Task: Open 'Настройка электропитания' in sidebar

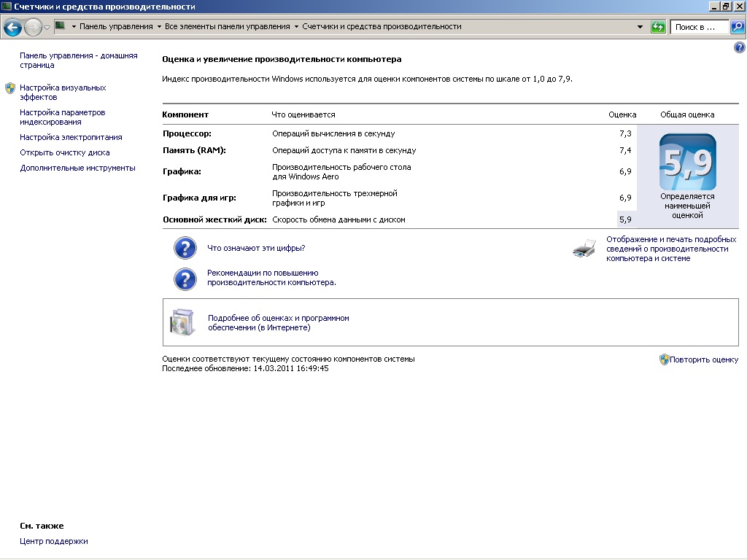Action: [x=71, y=137]
